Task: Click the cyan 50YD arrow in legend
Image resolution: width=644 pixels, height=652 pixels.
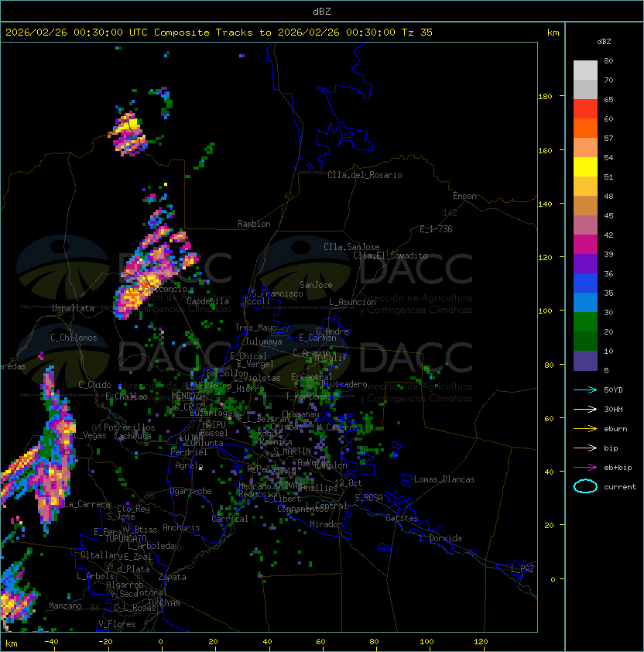Action: [x=585, y=390]
